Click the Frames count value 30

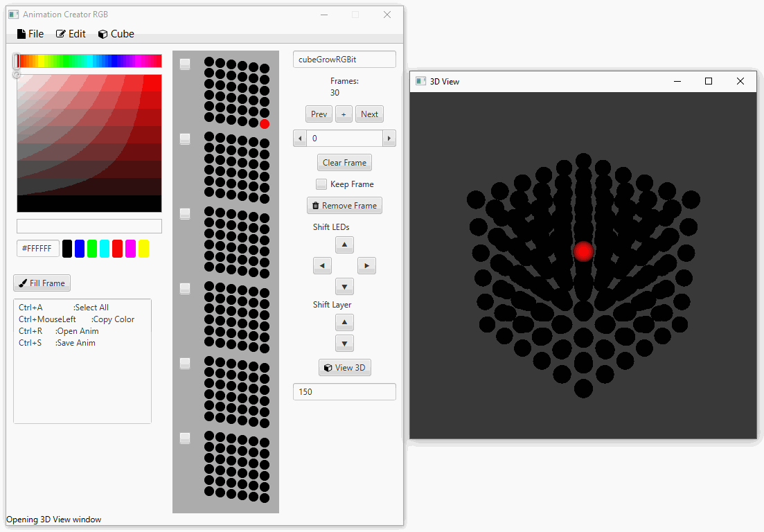pos(335,93)
